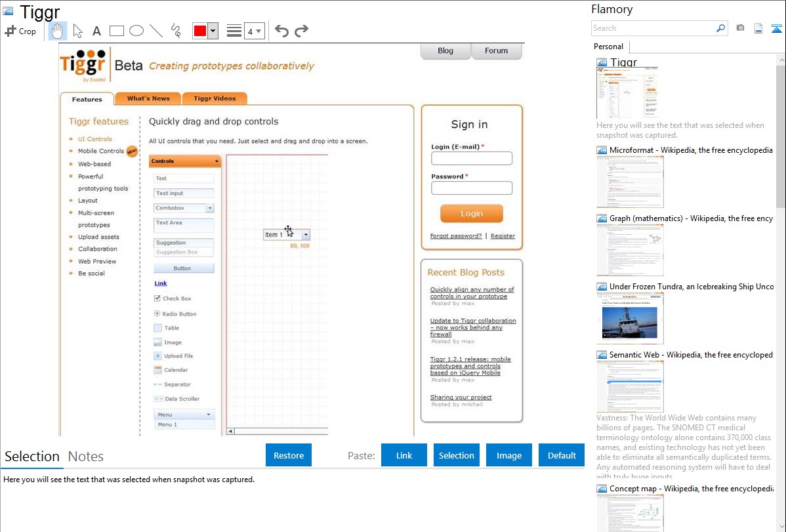Viewport: 786px width, 532px height.
Task: Select the ellipse shape tool
Action: tap(136, 31)
